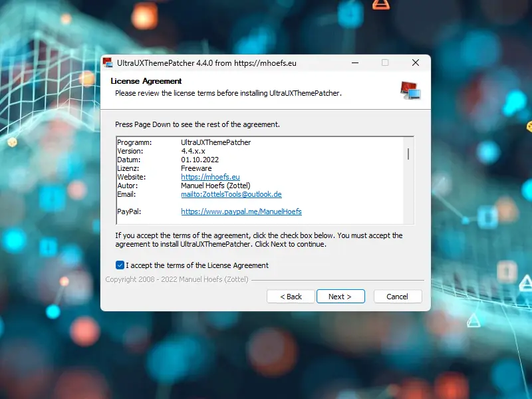This screenshot has width=532, height=399.
Task: Go to previous page with < Back
Action: [x=291, y=296]
